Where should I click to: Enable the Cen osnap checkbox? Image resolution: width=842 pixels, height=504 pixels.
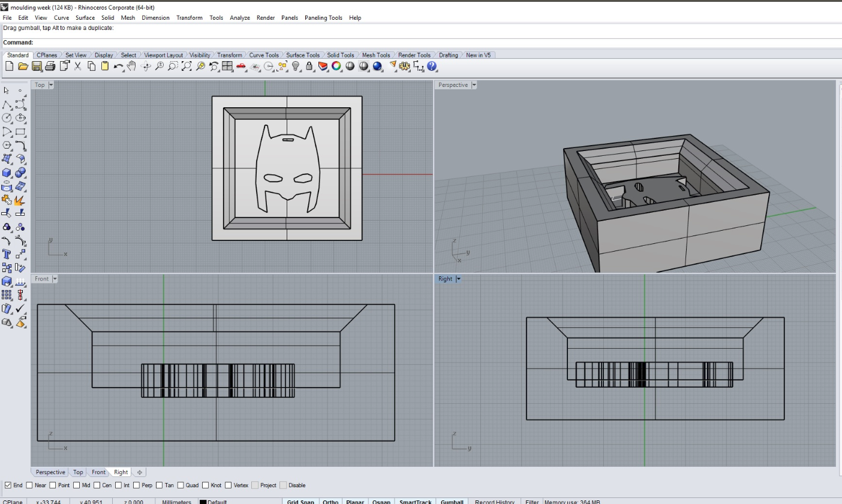pos(97,485)
